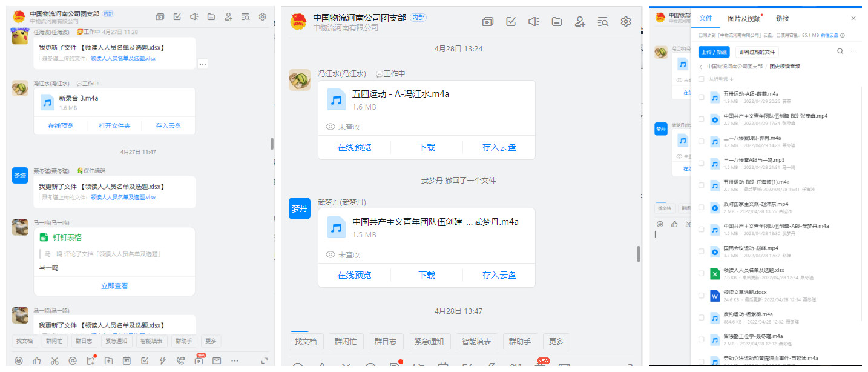Switch to the 链接 tab

783,19
